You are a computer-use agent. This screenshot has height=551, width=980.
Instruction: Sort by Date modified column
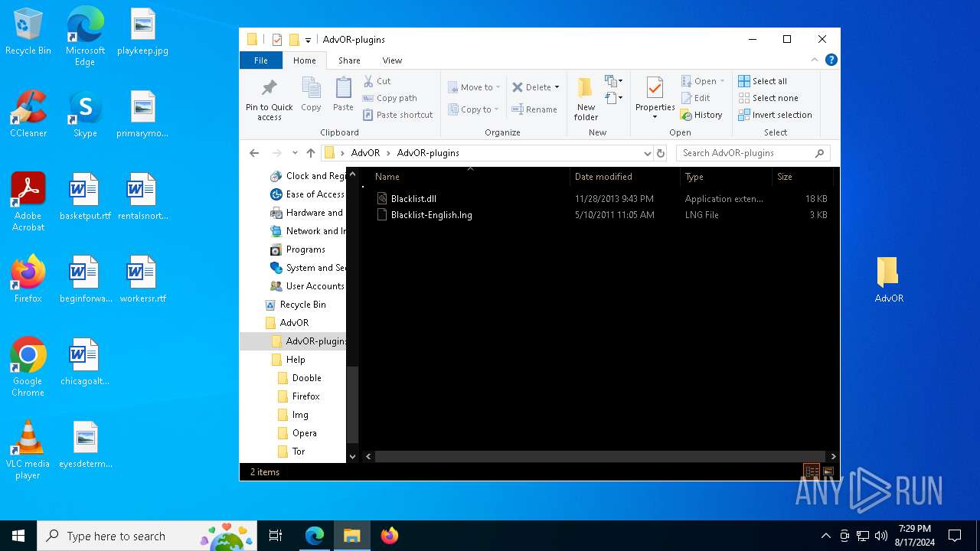pyautogui.click(x=625, y=177)
